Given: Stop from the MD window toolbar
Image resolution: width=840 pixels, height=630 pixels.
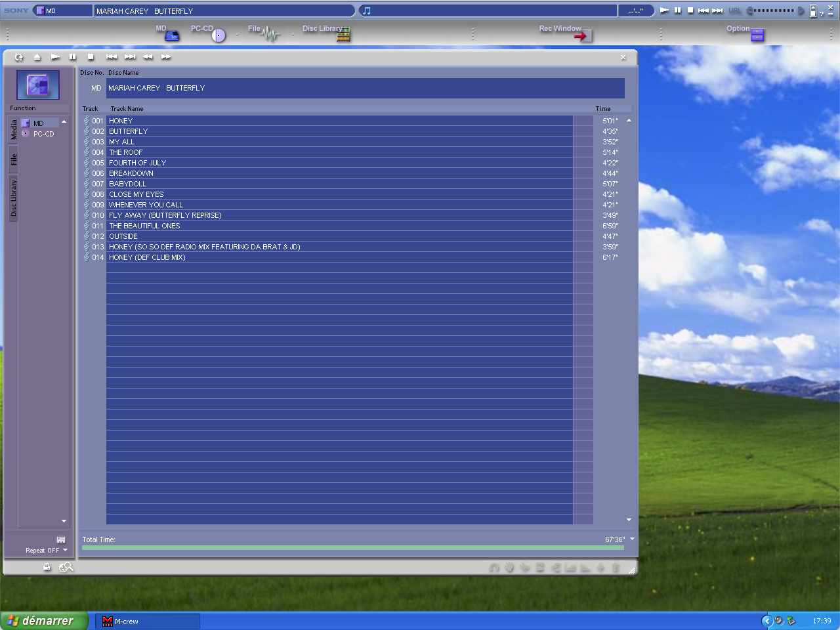Looking at the screenshot, I should (91, 57).
